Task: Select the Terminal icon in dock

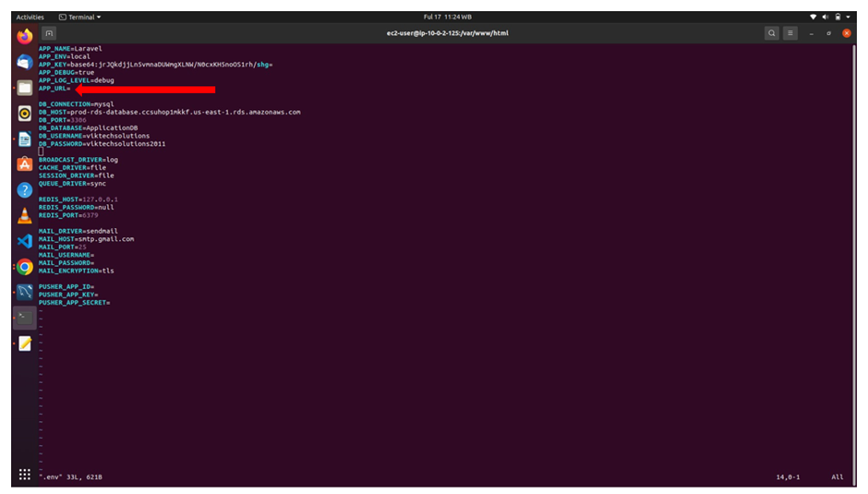Action: click(x=24, y=318)
